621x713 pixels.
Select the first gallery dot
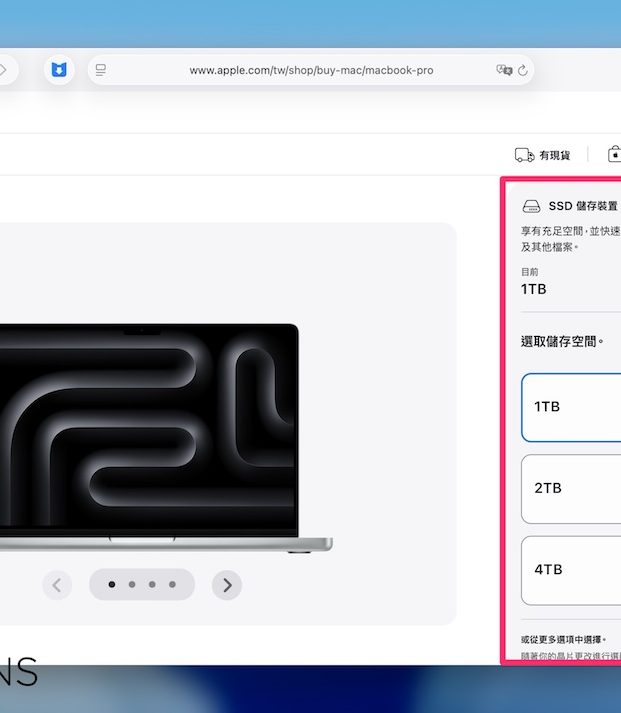[x=111, y=584]
